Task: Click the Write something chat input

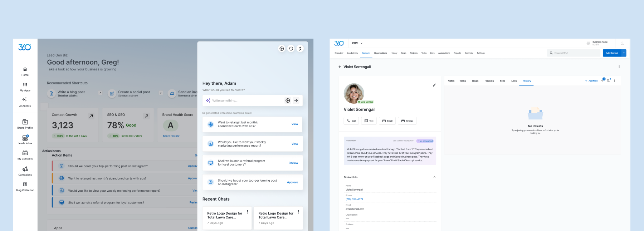Action: coord(247,100)
